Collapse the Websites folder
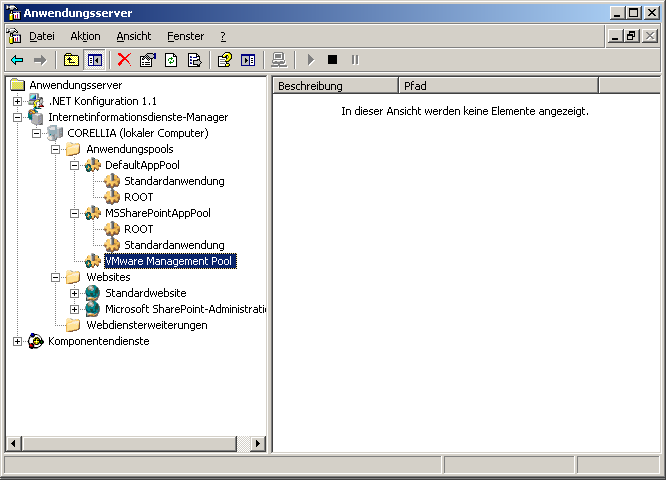Image resolution: width=666 pixels, height=480 pixels. (55, 277)
